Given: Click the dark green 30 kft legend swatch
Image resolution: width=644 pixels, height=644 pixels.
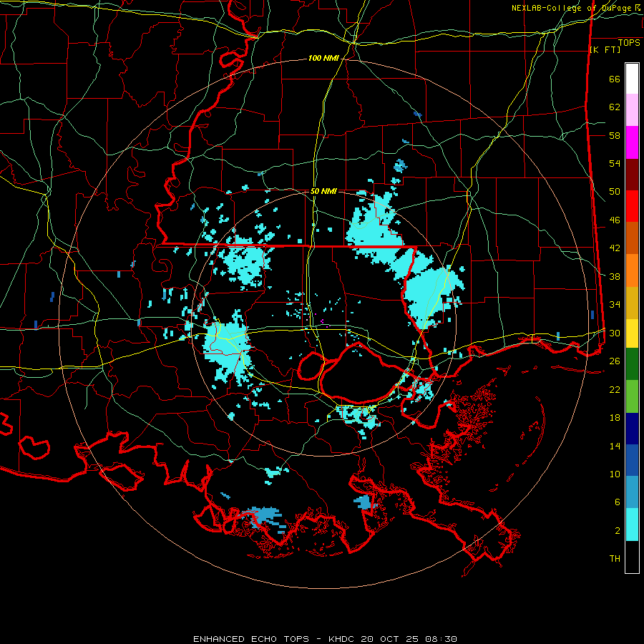Looking at the screenshot, I should click(x=632, y=364).
